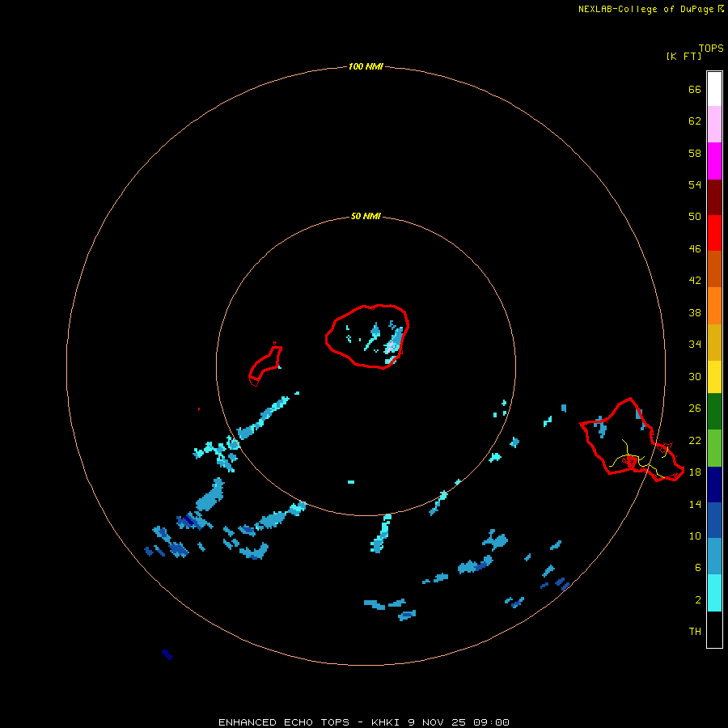The width and height of the screenshot is (728, 728).
Task: Click the light pink swatch at 62
Action: pyautogui.click(x=714, y=125)
